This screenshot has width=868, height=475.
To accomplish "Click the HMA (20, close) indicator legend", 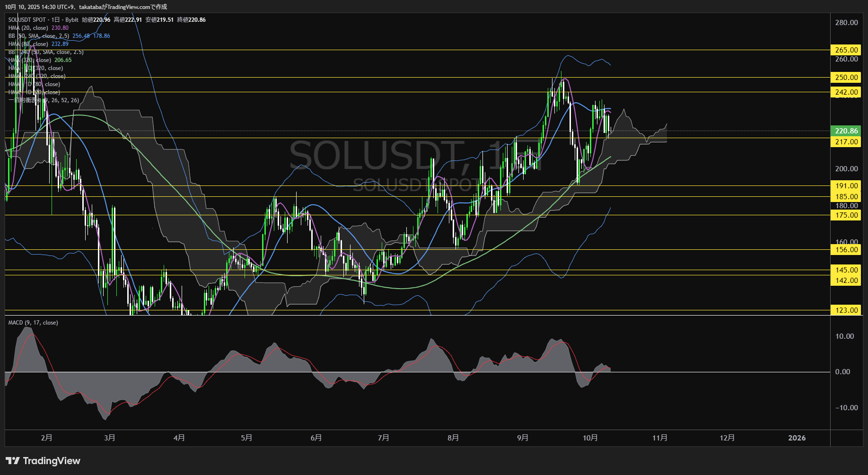I will [x=28, y=28].
